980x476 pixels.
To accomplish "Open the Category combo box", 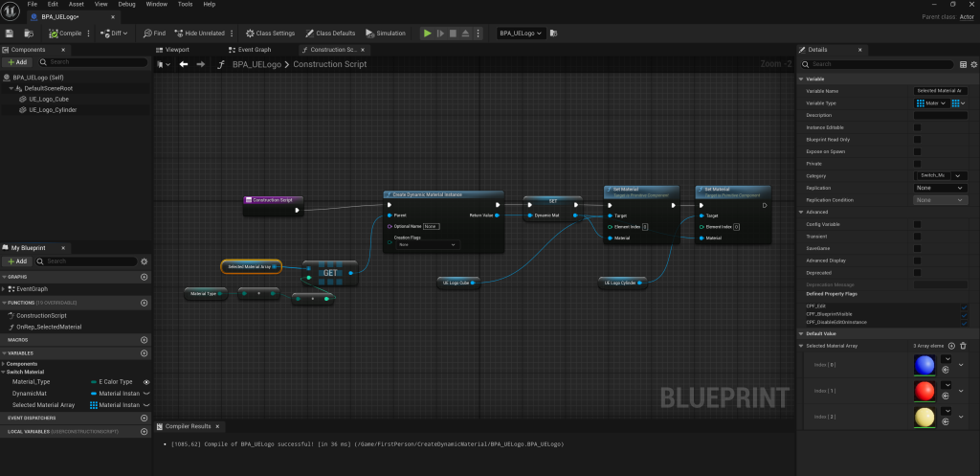I will [940, 176].
